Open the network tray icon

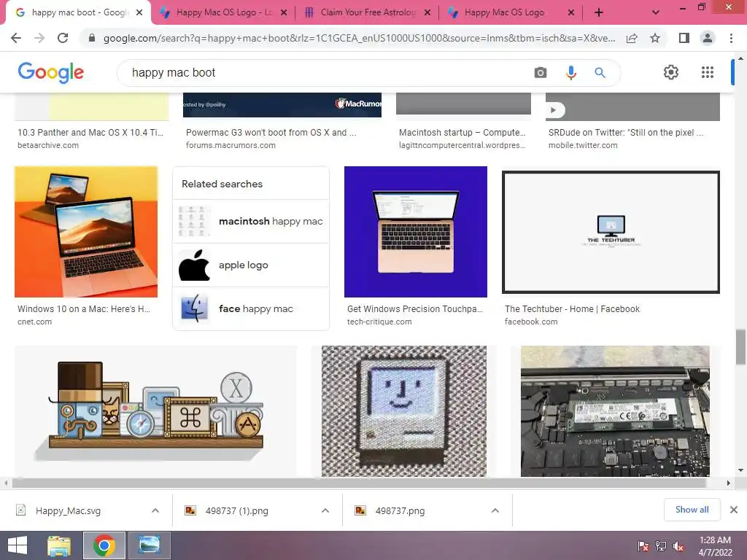[661, 546]
